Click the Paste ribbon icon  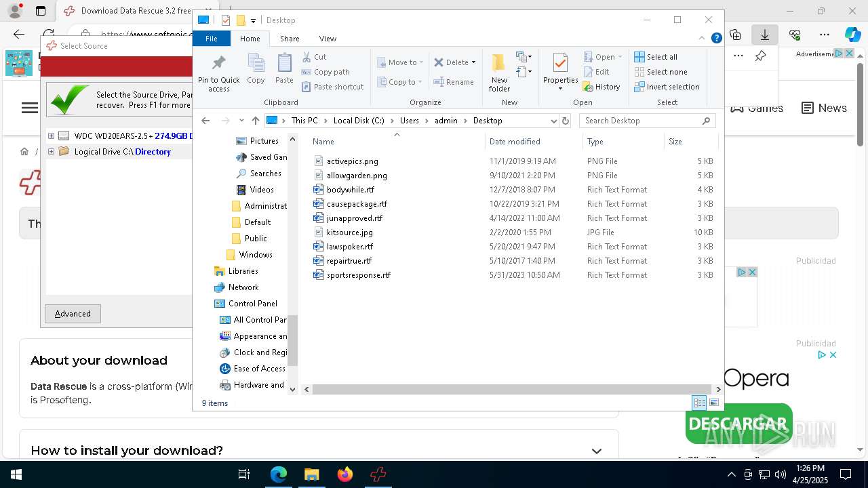[x=284, y=69]
